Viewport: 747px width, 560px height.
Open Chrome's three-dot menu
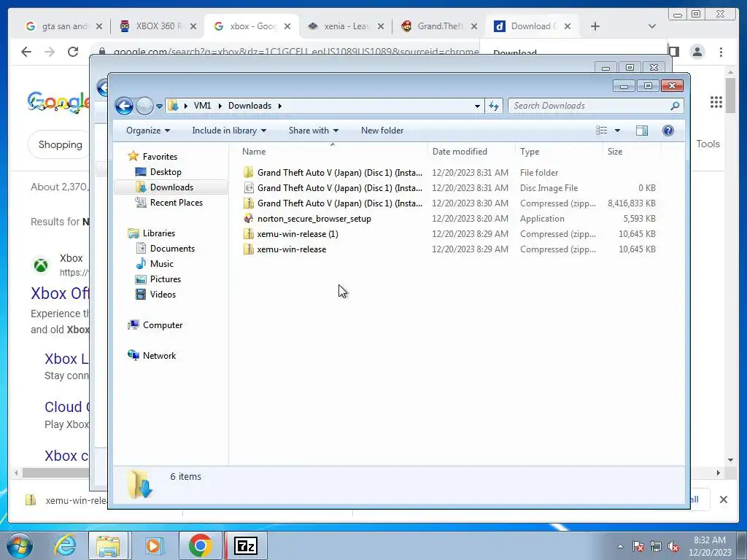pyautogui.click(x=721, y=52)
